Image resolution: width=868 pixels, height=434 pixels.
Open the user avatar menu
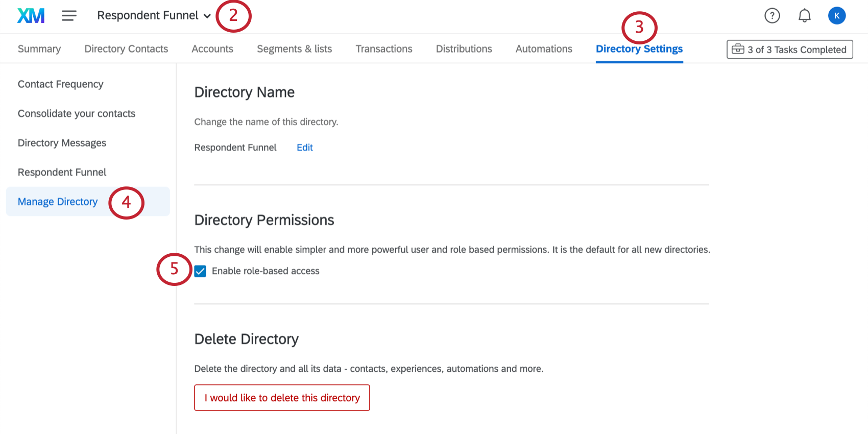click(837, 15)
